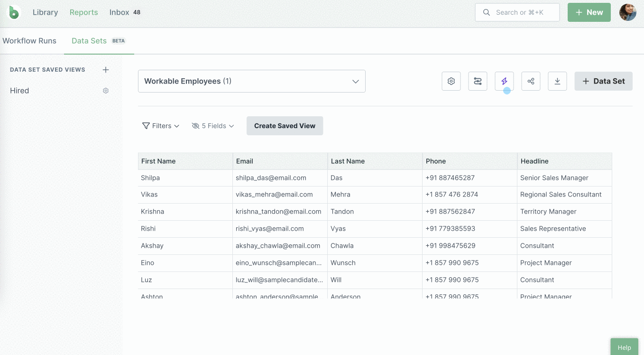Select vikas_mehra@email.com cell
The width and height of the screenshot is (644, 355).
click(x=280, y=195)
